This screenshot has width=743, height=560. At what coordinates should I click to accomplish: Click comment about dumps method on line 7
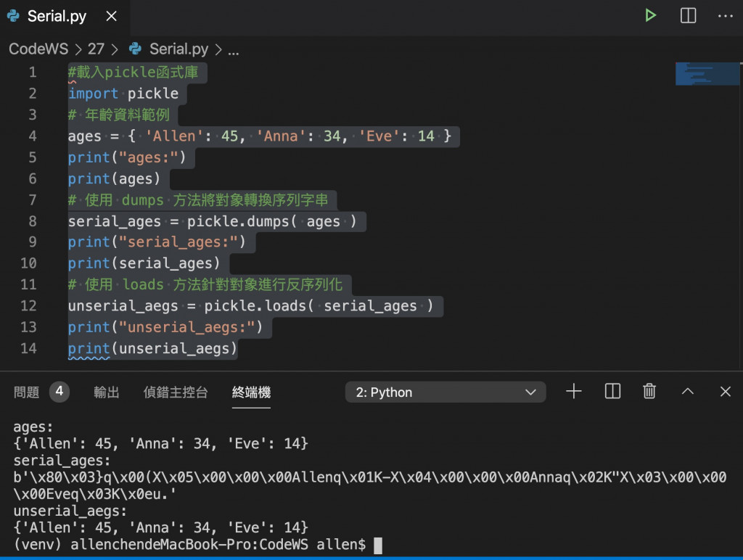[198, 200]
